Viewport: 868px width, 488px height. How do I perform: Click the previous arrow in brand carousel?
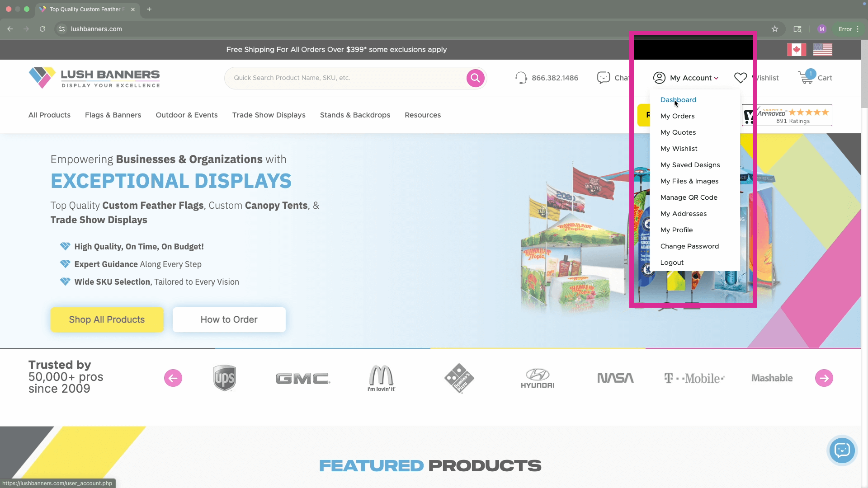coord(173,378)
